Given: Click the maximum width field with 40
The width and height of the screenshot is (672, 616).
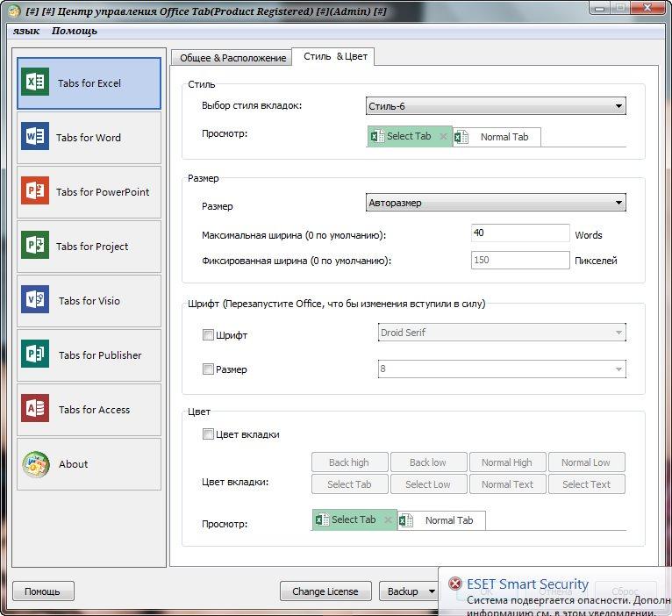Looking at the screenshot, I should (520, 233).
